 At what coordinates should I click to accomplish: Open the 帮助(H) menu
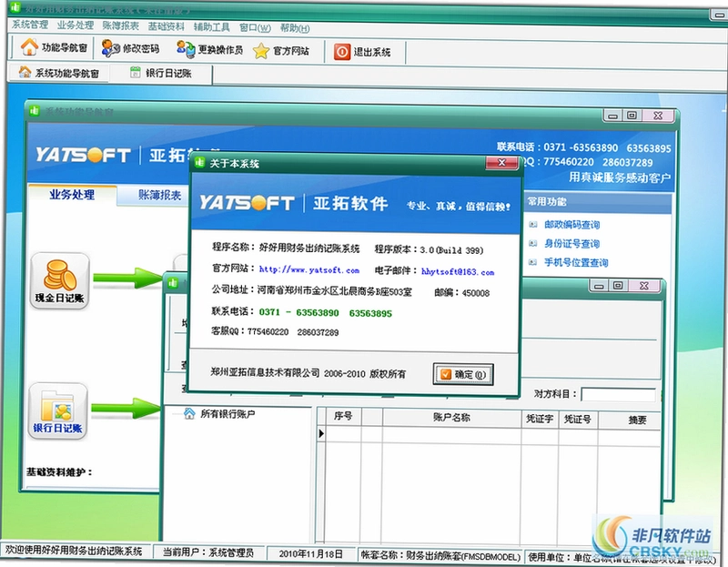pos(295,28)
